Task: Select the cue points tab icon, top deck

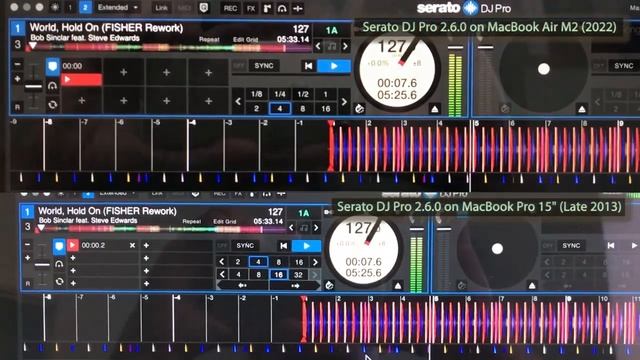Action: (x=52, y=67)
